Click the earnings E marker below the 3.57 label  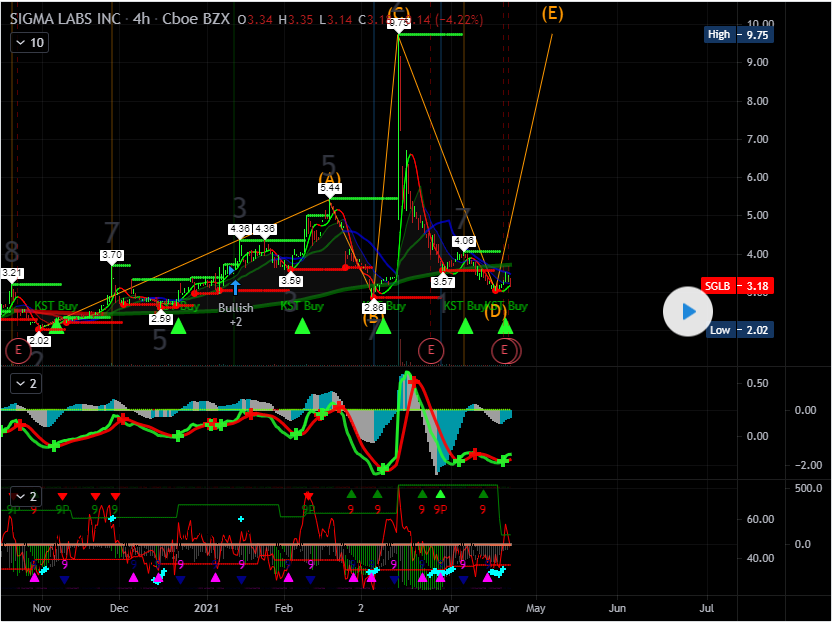click(431, 350)
